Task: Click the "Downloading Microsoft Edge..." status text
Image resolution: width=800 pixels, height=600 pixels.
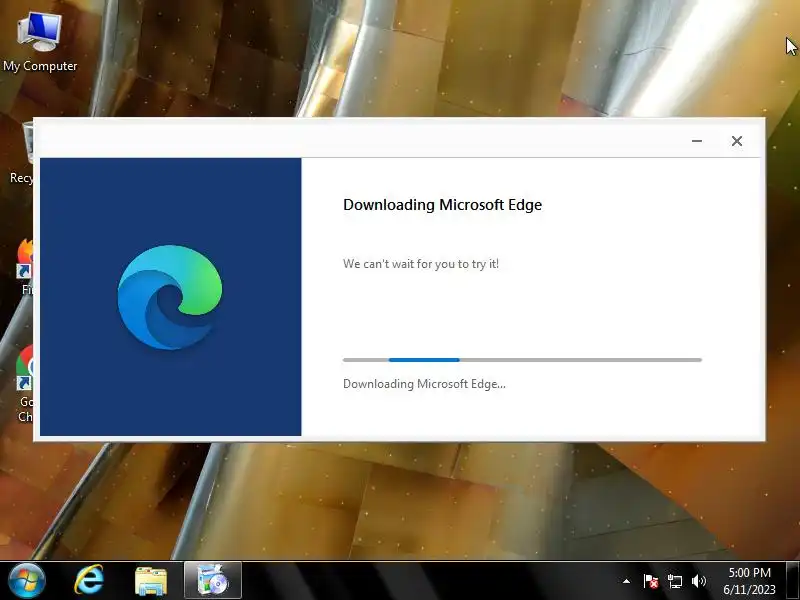Action: pos(424,384)
